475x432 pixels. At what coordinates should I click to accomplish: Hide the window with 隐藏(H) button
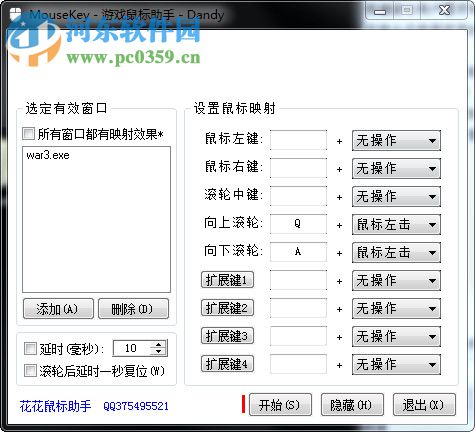tap(352, 405)
